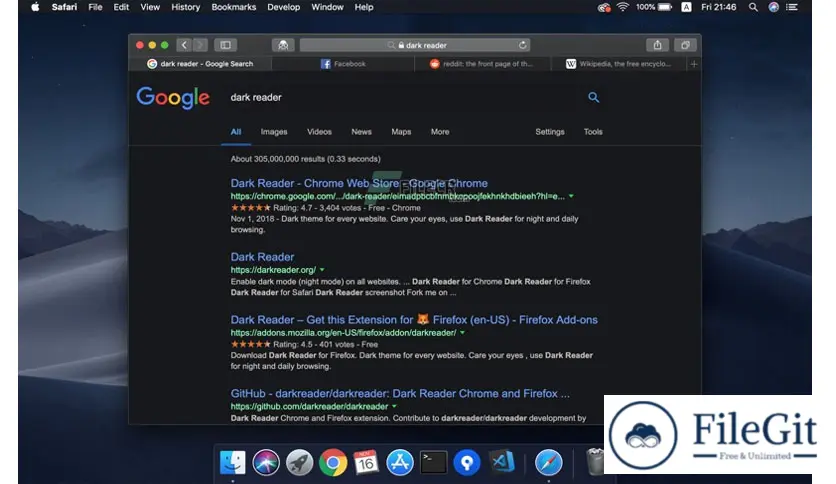This screenshot has width=836, height=484.
Task: Open Google search Settings menu
Action: click(x=550, y=132)
